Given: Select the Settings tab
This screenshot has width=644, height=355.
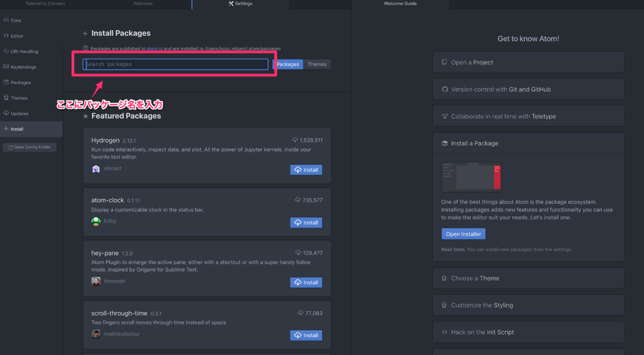Looking at the screenshot, I should pyautogui.click(x=240, y=4).
